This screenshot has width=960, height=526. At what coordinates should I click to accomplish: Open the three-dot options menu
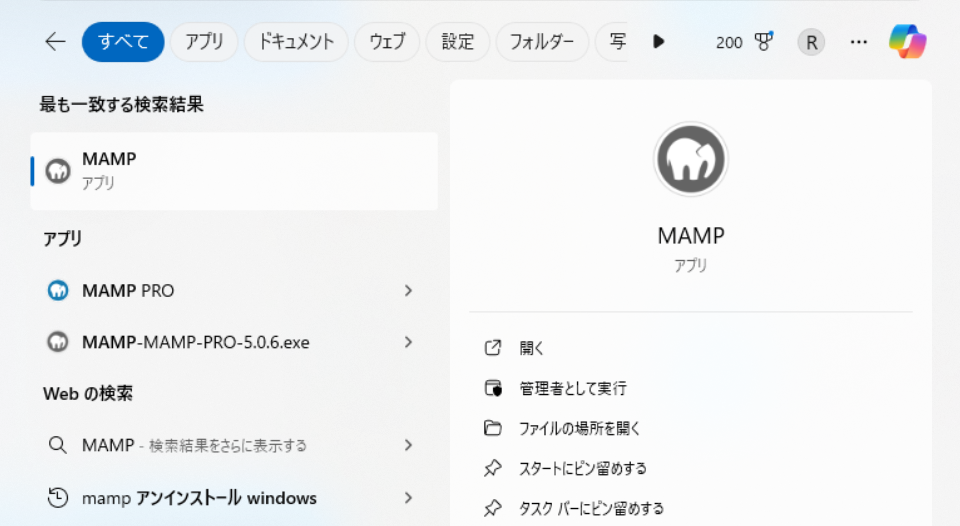tap(858, 42)
